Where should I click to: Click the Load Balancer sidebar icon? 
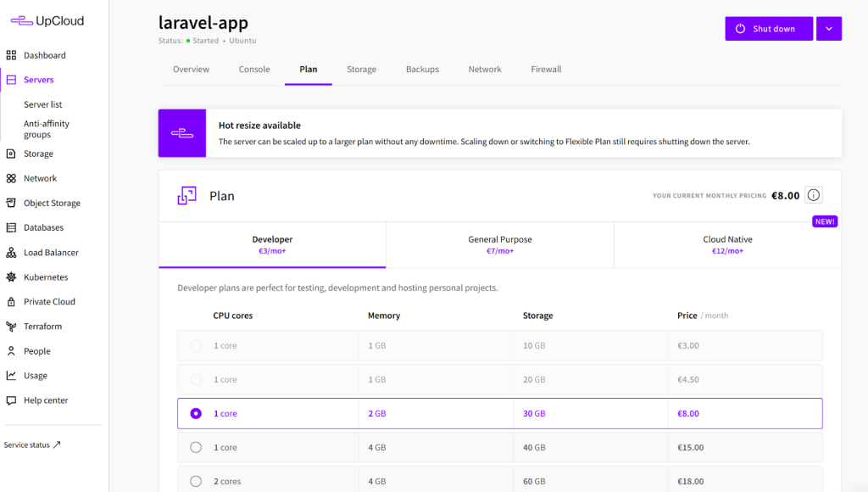pyautogui.click(x=11, y=253)
